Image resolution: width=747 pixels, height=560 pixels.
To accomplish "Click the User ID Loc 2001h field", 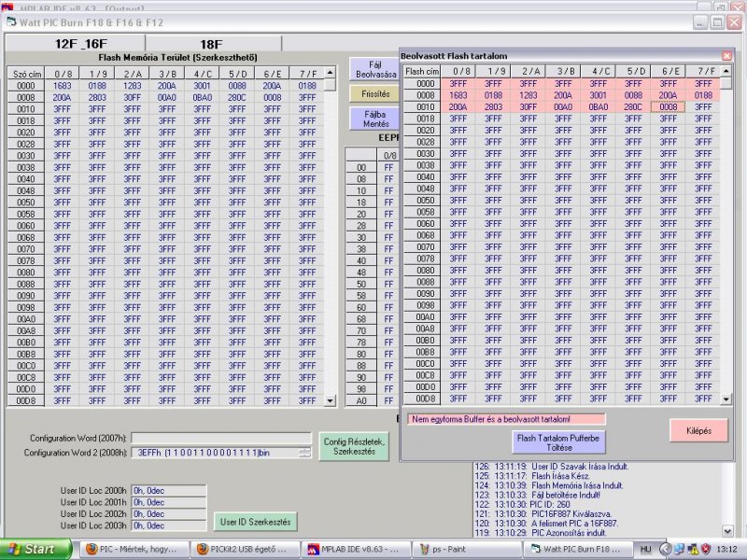I will 169,502.
